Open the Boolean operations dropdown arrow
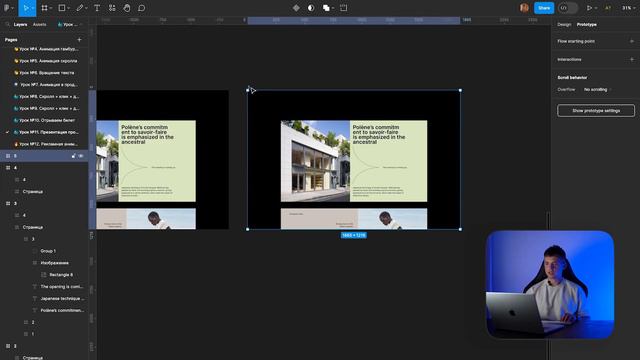The width and height of the screenshot is (640, 360). [333, 8]
